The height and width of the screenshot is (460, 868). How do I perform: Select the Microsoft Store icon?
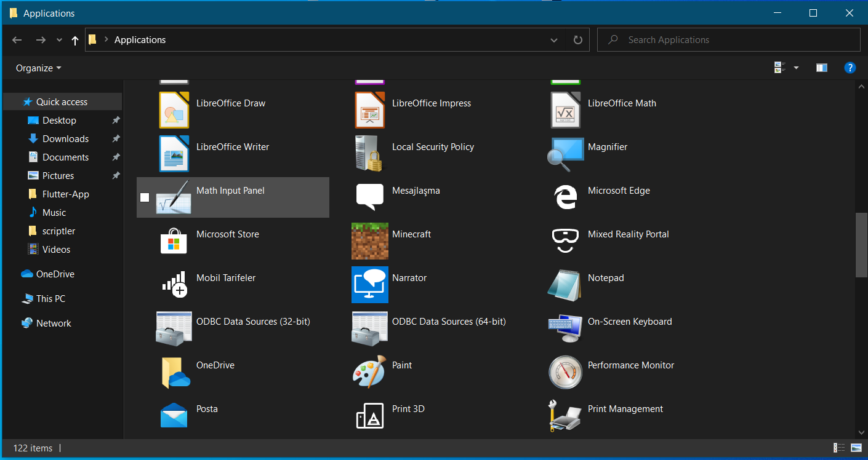(x=174, y=241)
